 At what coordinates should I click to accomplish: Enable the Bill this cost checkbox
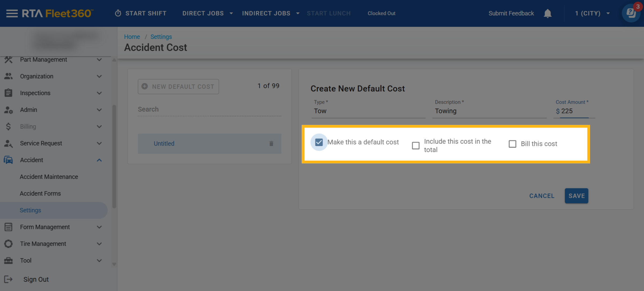512,144
